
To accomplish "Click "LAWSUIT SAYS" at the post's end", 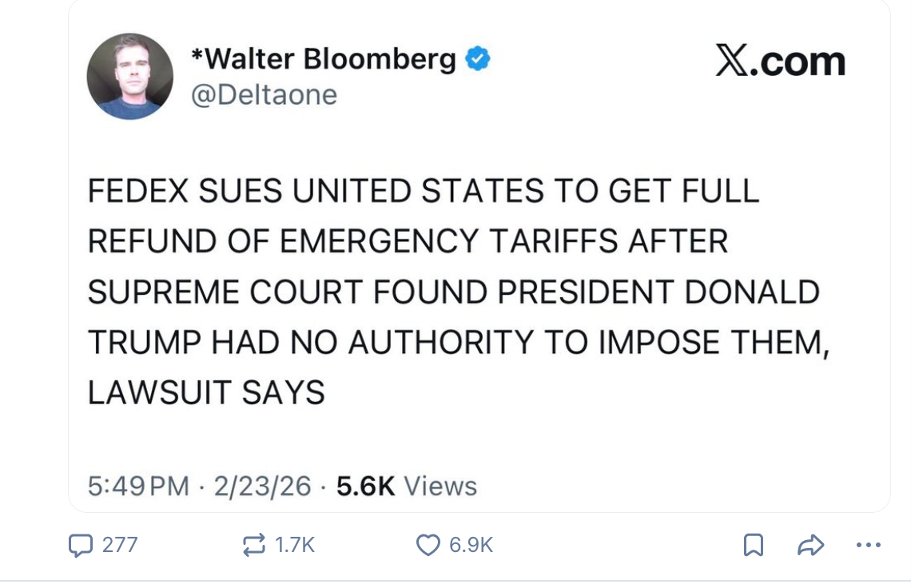I will [206, 392].
